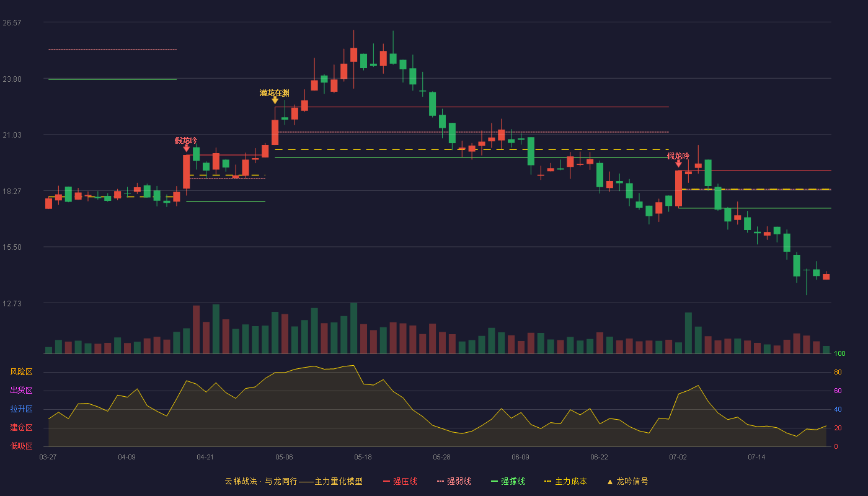Click the tallest red candlestick at the peak
The height and width of the screenshot is (496, 868).
(x=353, y=55)
